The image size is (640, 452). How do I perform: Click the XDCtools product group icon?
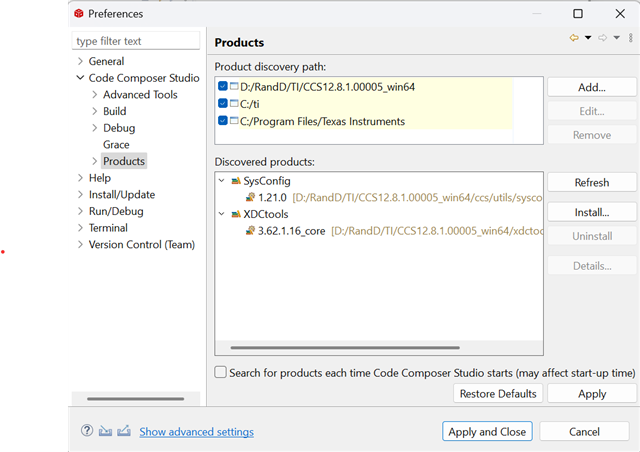click(x=236, y=214)
